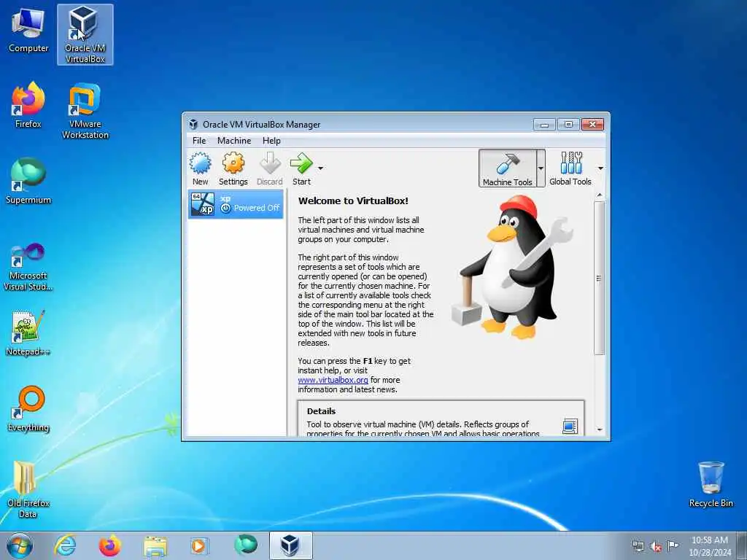Select the Supermium desktop shortcut
Image resolution: width=747 pixels, height=560 pixels.
(28, 182)
